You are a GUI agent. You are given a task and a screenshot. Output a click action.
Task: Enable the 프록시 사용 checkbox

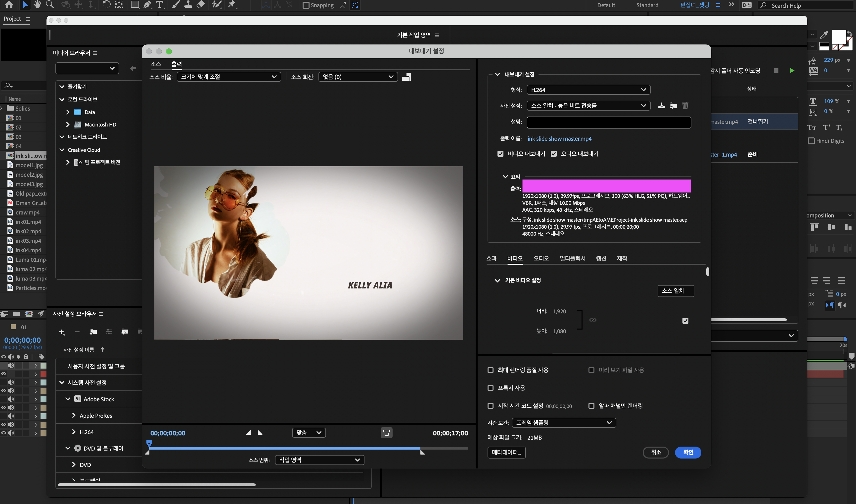pyautogui.click(x=491, y=388)
